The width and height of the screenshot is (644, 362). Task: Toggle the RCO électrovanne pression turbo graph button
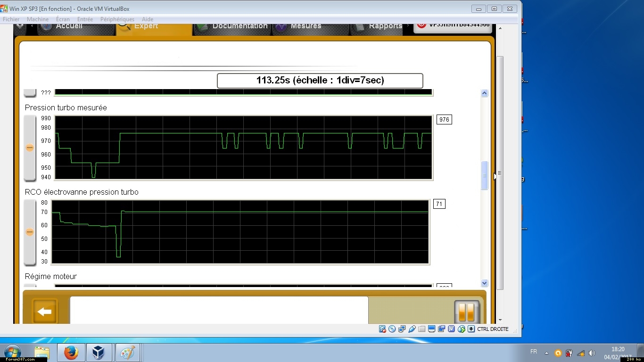pos(30,232)
